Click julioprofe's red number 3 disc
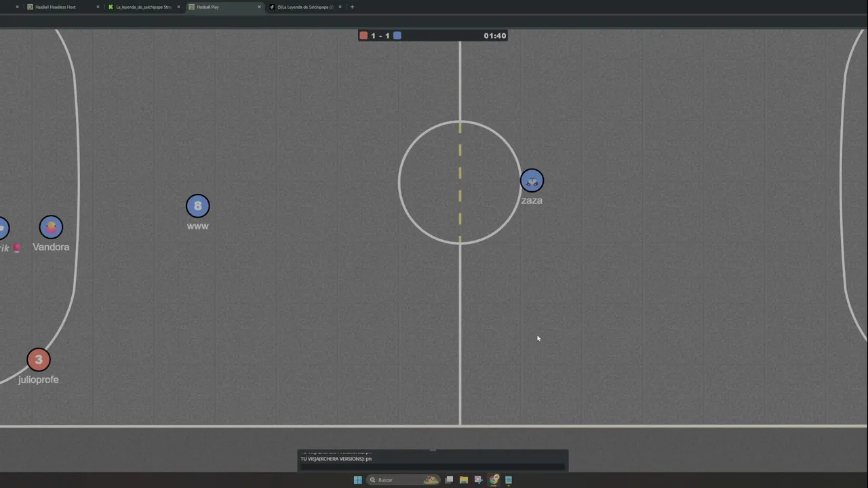This screenshot has height=488, width=868. point(39,360)
